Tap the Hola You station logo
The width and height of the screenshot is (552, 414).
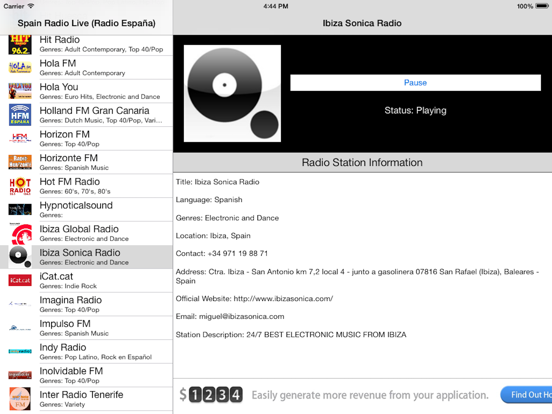tap(20, 91)
